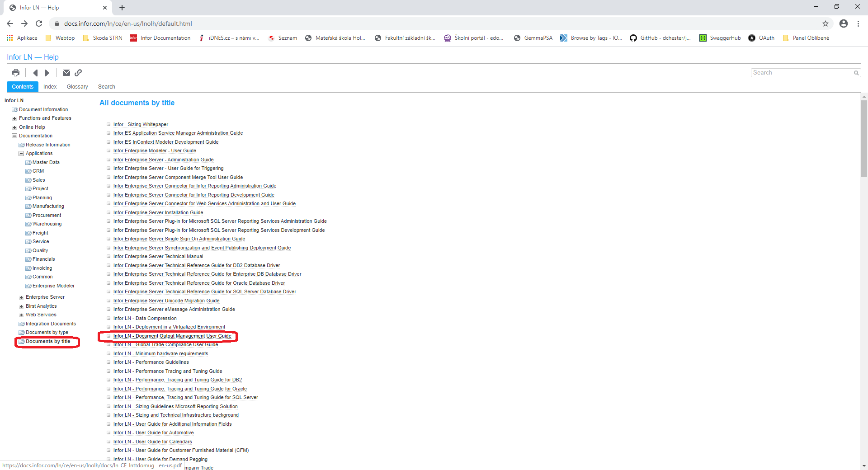Click browser back arrow button
This screenshot has width=868, height=470.
[x=10, y=23]
